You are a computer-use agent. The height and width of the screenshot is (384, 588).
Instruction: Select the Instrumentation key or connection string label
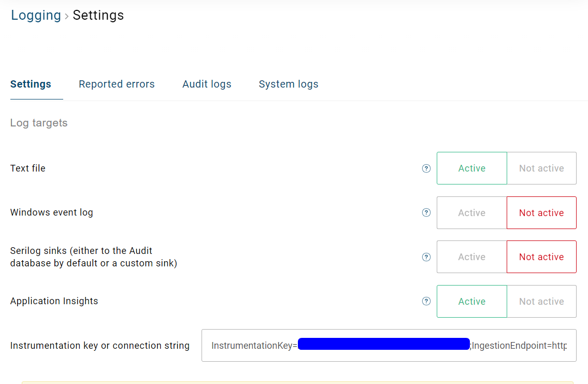click(x=100, y=345)
